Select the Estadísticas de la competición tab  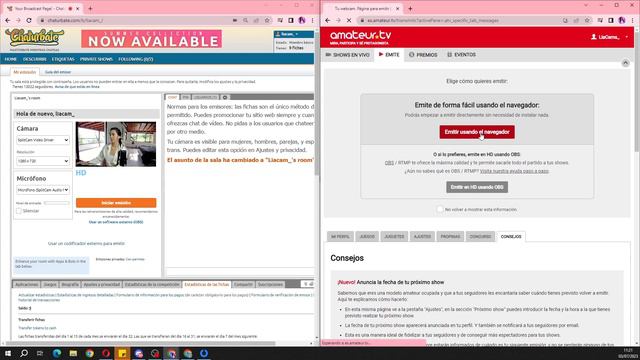click(x=152, y=284)
